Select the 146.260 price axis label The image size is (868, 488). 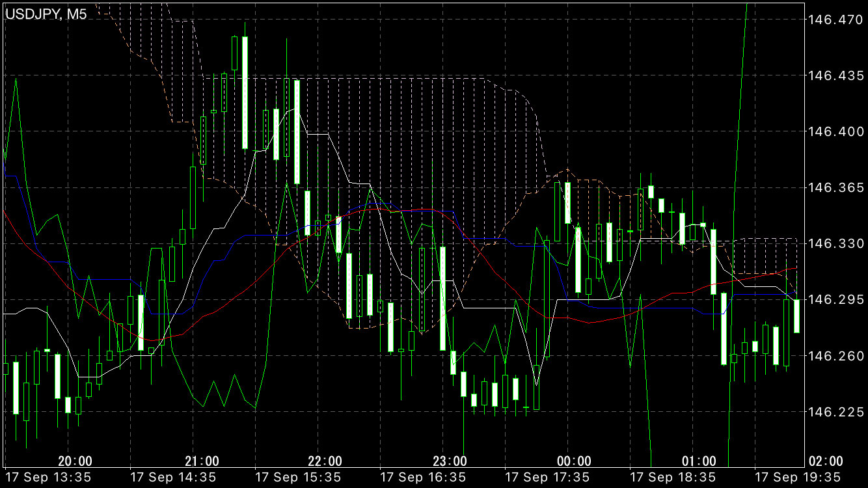pyautogui.click(x=834, y=356)
